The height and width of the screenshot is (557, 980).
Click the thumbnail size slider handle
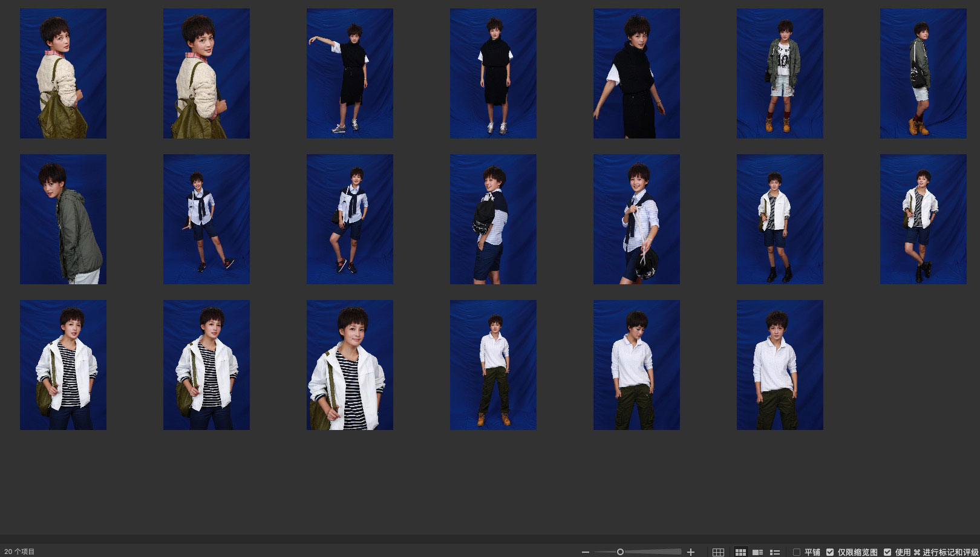(620, 552)
